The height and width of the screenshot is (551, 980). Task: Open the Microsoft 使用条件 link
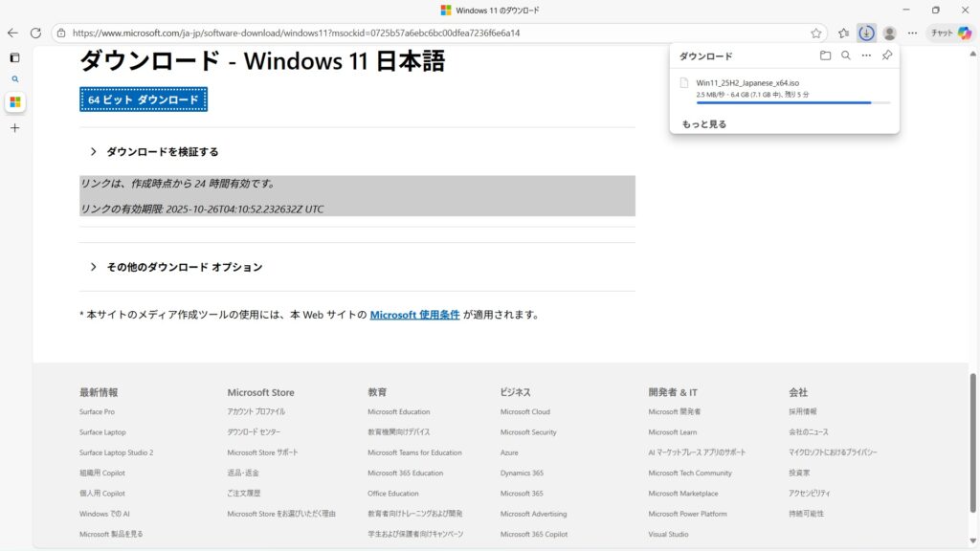414,315
